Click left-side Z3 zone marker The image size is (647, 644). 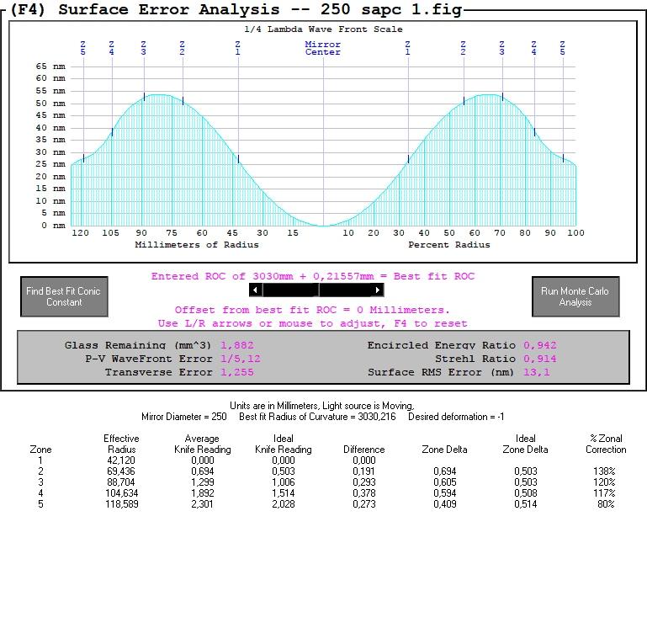coord(143,48)
